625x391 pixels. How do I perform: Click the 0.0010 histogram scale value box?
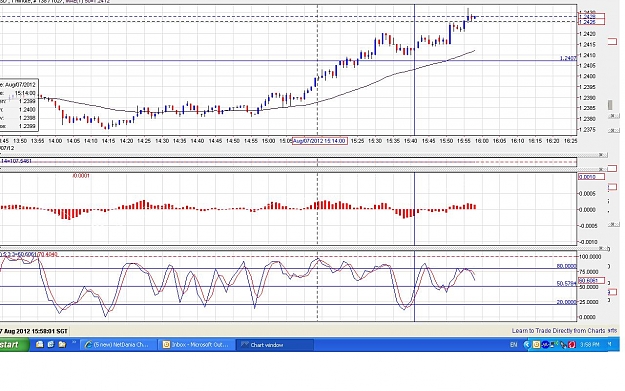point(592,177)
